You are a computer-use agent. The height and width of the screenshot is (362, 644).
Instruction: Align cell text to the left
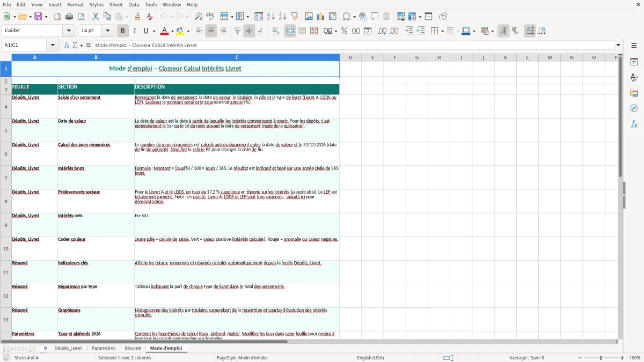[x=200, y=31]
